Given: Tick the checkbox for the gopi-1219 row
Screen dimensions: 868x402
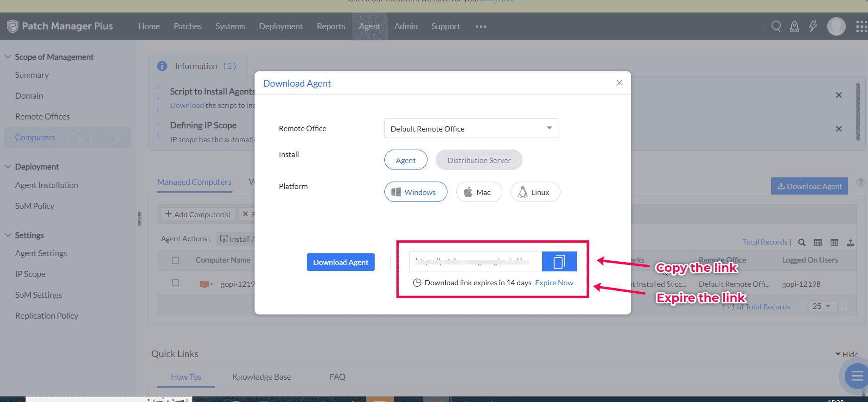Looking at the screenshot, I should pos(175,283).
